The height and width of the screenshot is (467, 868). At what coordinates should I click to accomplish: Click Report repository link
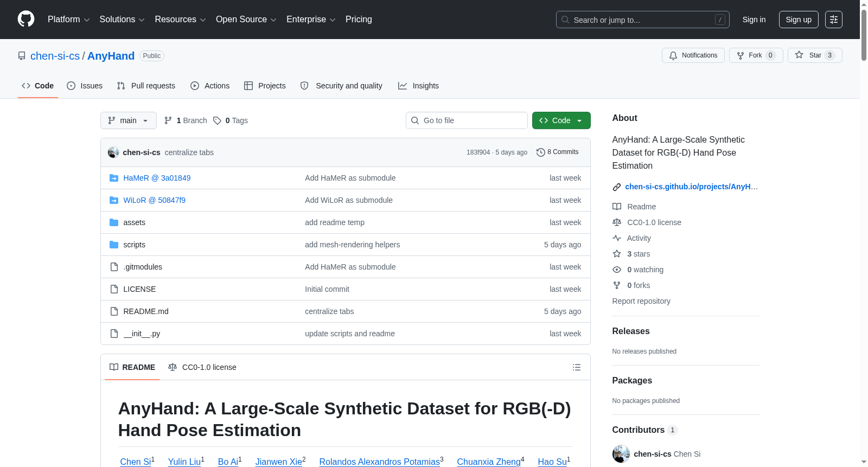[641, 301]
